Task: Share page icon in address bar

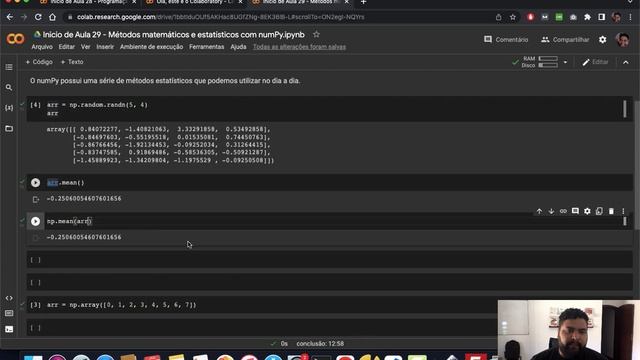Action: (x=498, y=17)
